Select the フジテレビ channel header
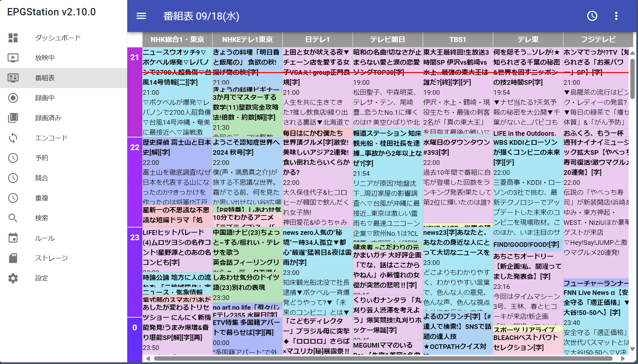This screenshot has width=638, height=364. (x=598, y=39)
